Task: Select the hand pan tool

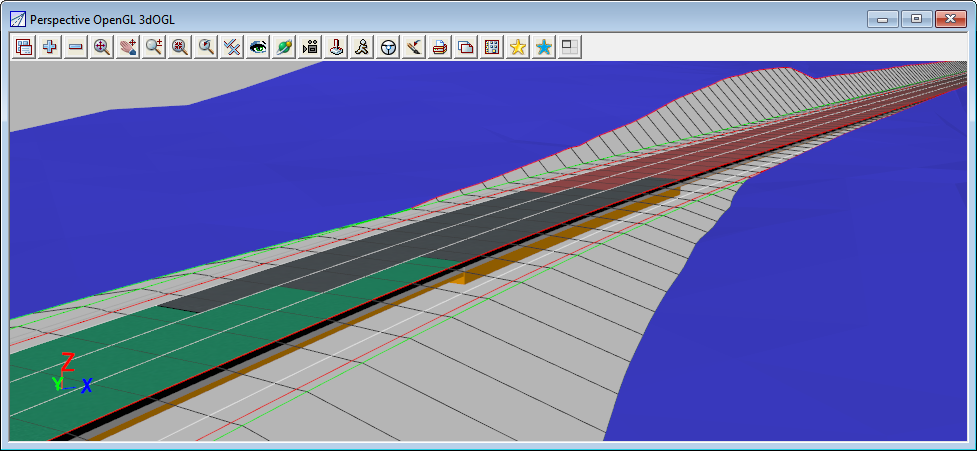Action: coord(128,47)
